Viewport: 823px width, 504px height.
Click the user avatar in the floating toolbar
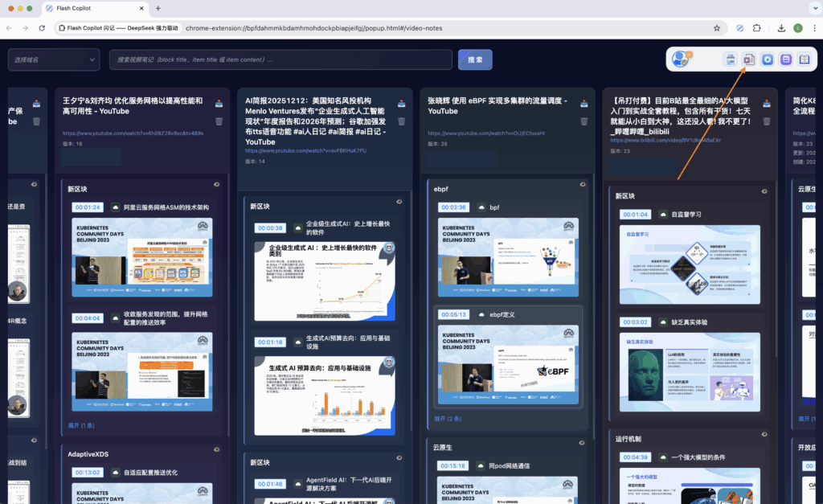tap(682, 59)
